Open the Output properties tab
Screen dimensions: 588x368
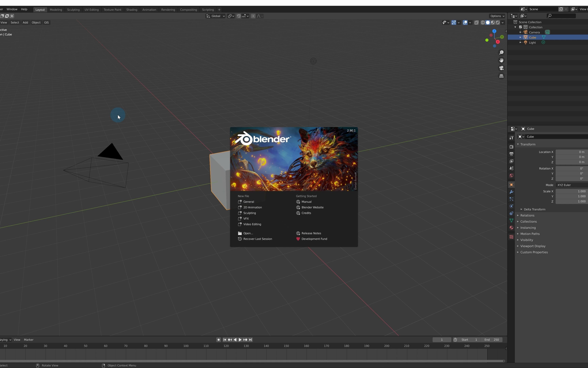(x=511, y=154)
